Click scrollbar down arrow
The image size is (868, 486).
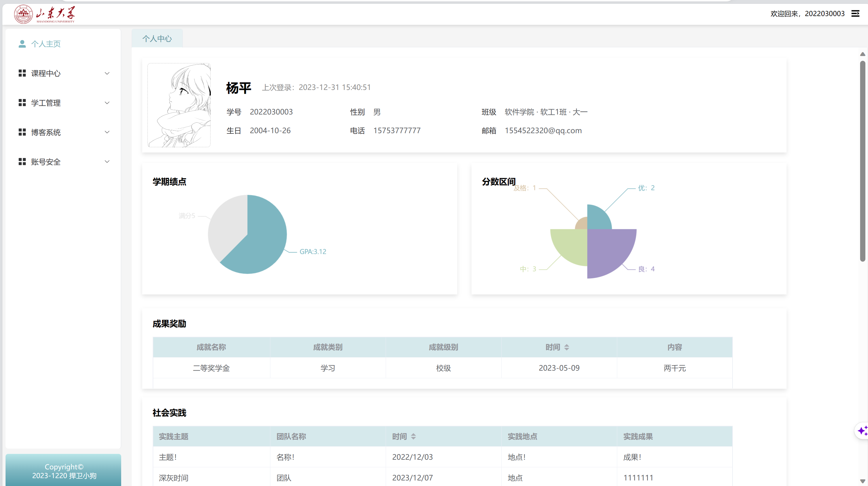point(863,481)
